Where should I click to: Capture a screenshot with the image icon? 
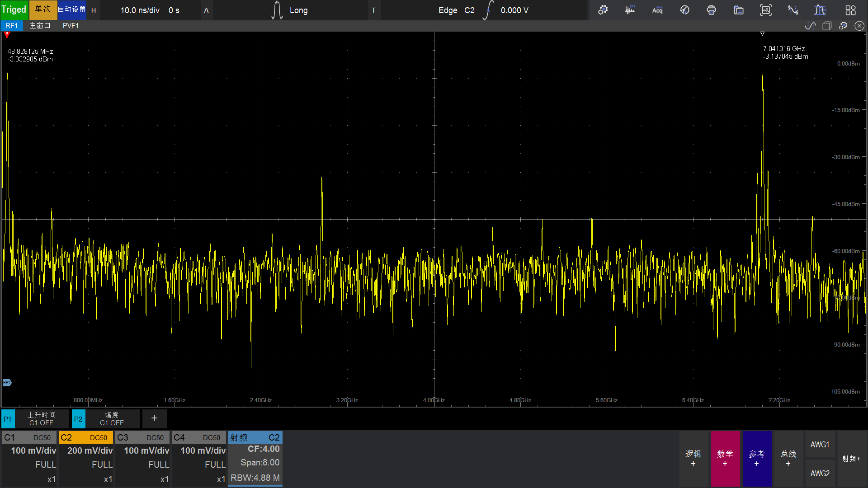click(x=766, y=10)
